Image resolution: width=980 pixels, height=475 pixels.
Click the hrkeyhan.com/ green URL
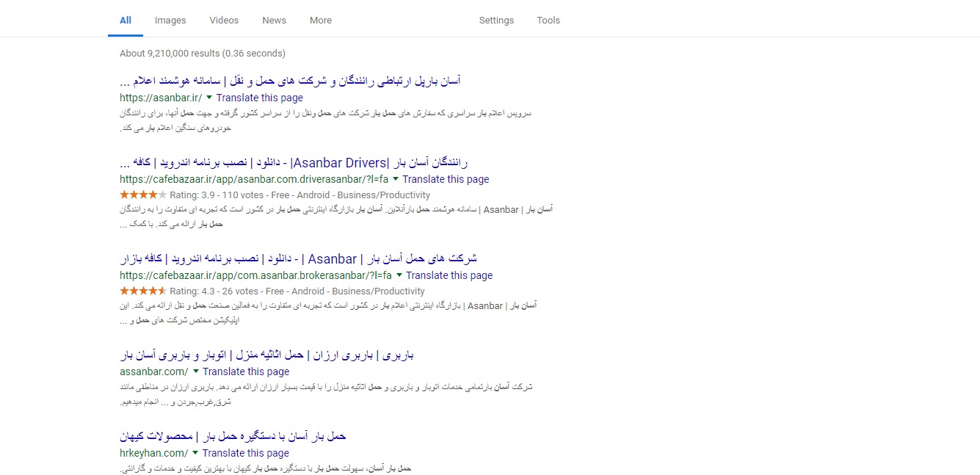click(154, 453)
